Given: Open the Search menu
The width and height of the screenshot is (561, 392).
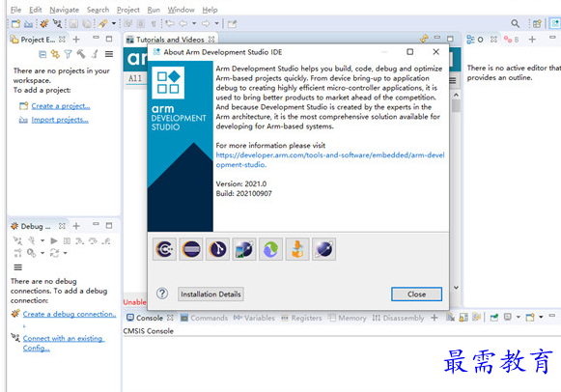Looking at the screenshot, I should (98, 10).
